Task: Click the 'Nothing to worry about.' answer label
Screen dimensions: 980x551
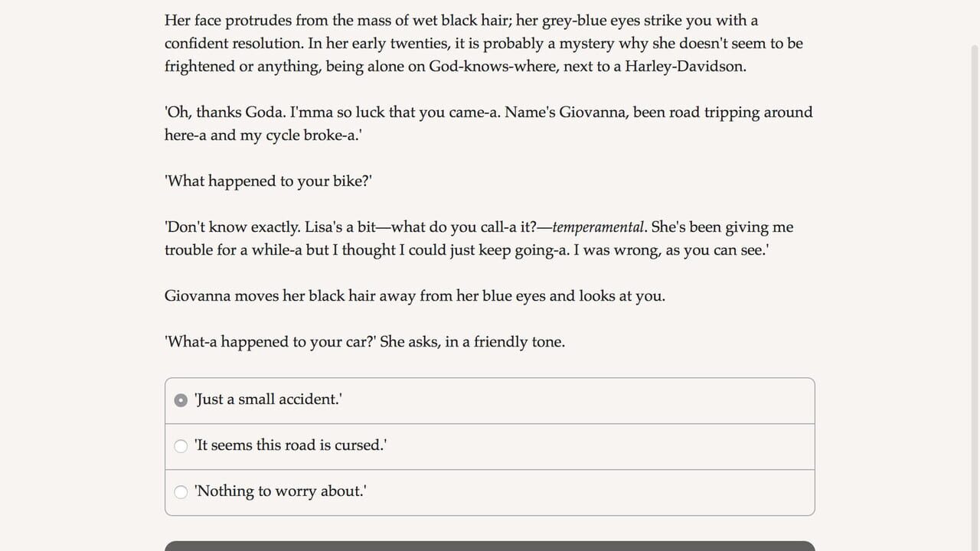Action: 280,491
